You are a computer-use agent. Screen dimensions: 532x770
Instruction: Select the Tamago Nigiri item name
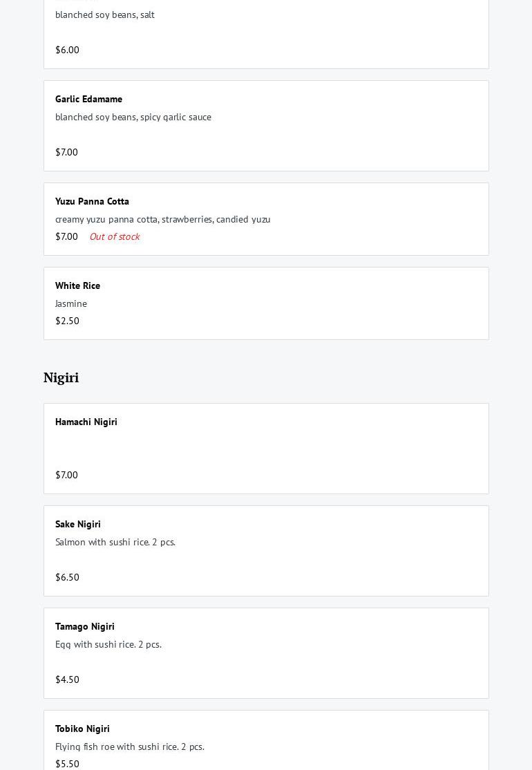[x=85, y=626]
